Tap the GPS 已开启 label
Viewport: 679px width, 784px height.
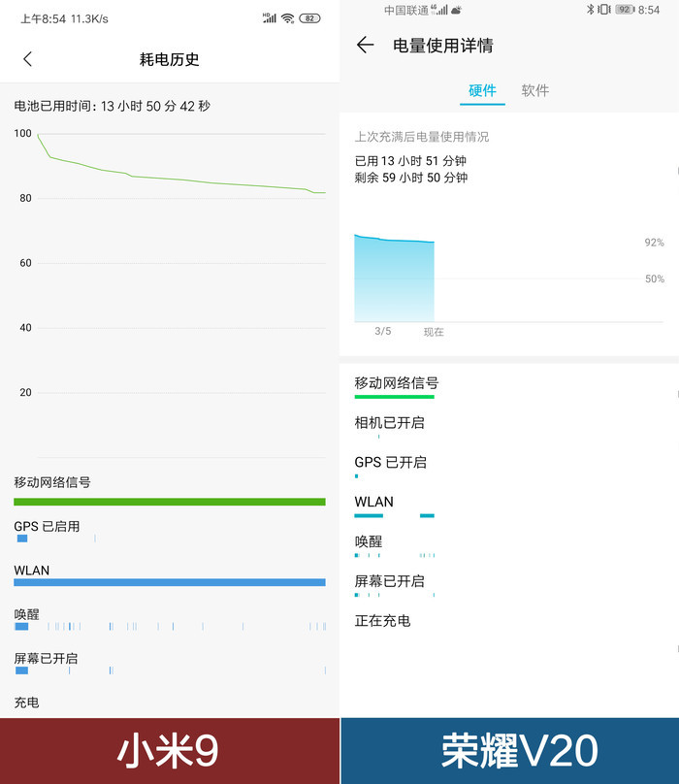tap(391, 463)
